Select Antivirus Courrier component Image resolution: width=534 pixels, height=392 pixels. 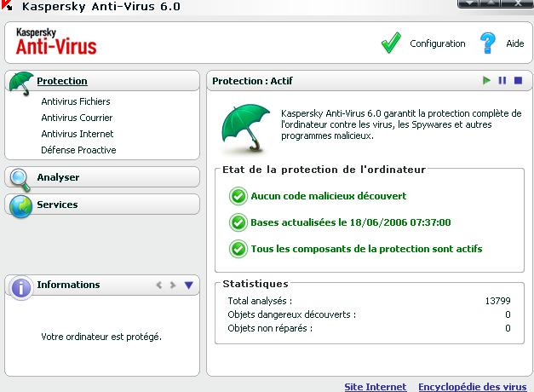click(77, 118)
